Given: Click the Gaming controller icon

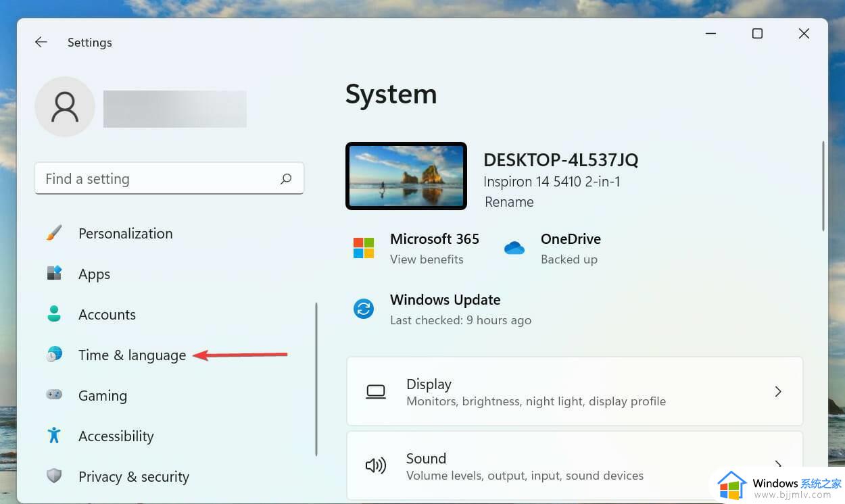Looking at the screenshot, I should (x=54, y=395).
